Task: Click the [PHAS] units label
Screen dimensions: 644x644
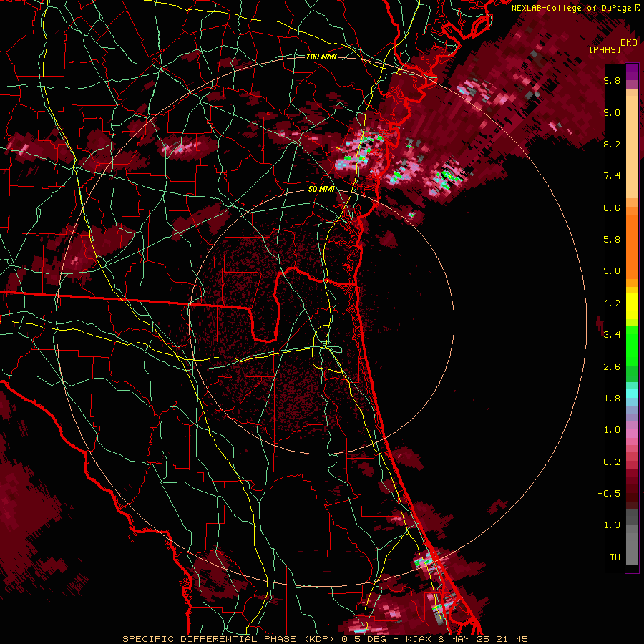Action: point(605,49)
